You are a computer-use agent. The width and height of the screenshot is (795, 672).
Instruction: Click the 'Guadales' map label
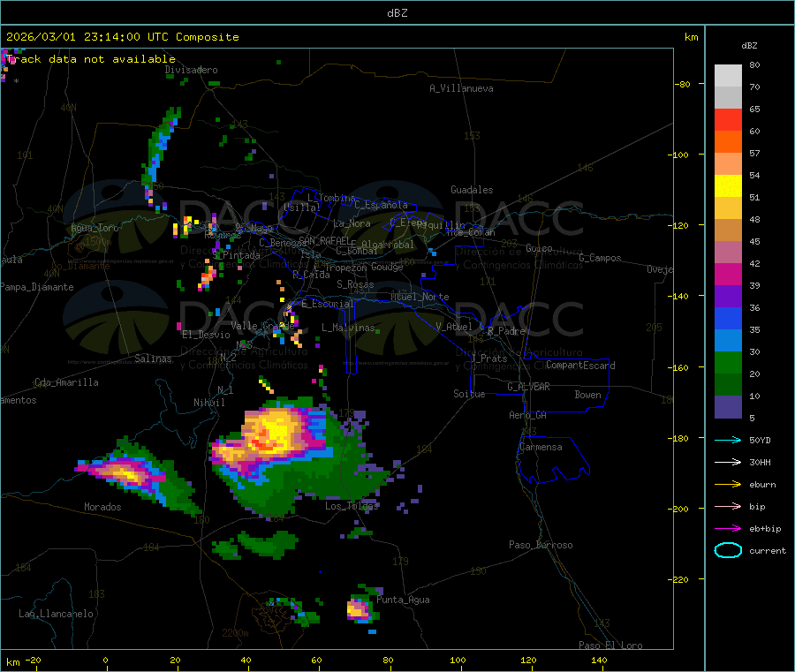click(472, 190)
